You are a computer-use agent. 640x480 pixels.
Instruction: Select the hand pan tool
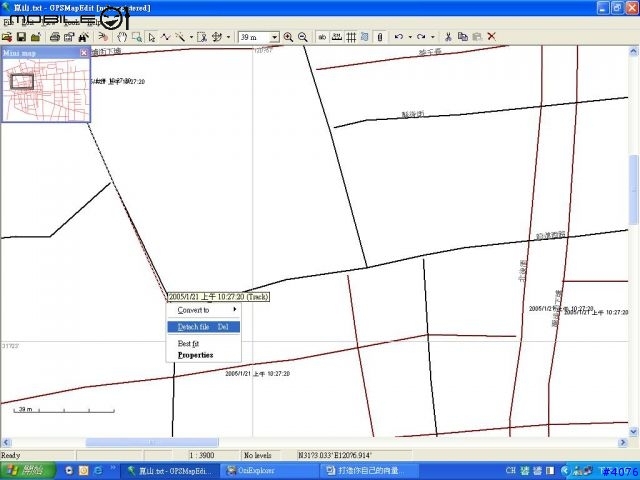(x=122, y=37)
